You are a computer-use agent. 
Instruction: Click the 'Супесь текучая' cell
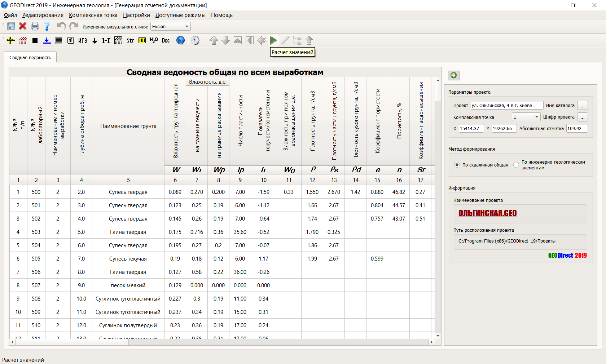[x=128, y=259]
